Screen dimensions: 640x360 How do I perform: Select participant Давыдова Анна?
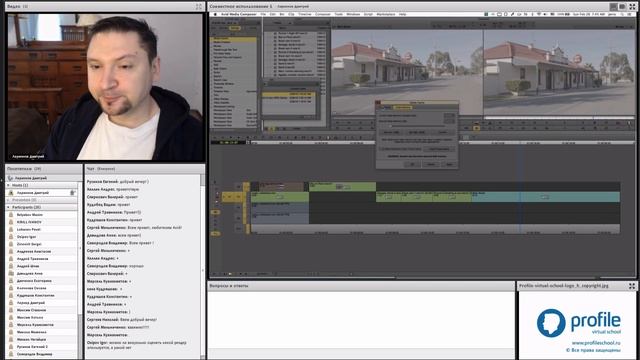coord(29,273)
